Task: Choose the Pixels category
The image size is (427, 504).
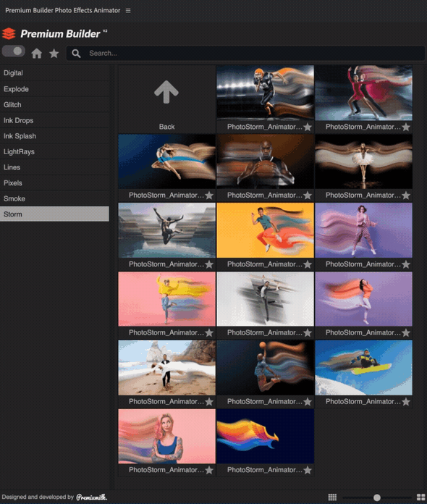Action: pos(54,183)
